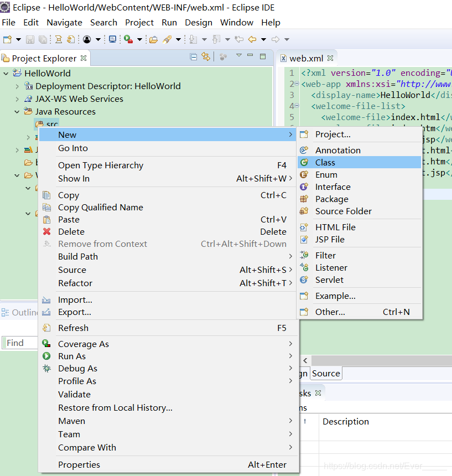
Task: Click the New wizard toolbar icon
Action: coord(8,39)
